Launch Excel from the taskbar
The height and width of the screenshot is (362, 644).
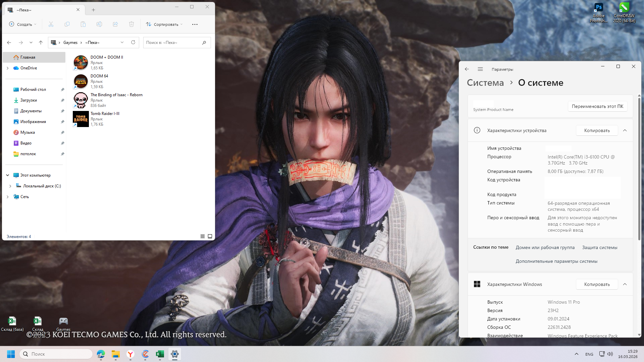click(160, 354)
